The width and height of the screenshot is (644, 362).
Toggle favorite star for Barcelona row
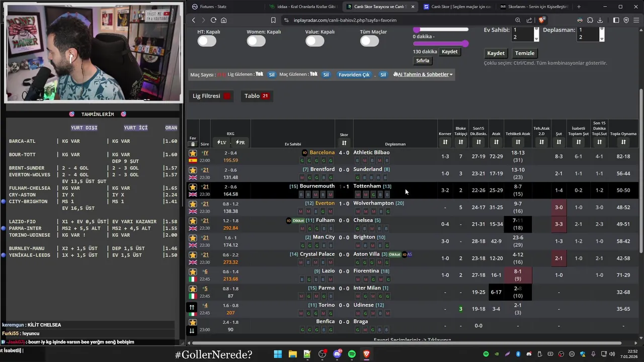tap(193, 153)
